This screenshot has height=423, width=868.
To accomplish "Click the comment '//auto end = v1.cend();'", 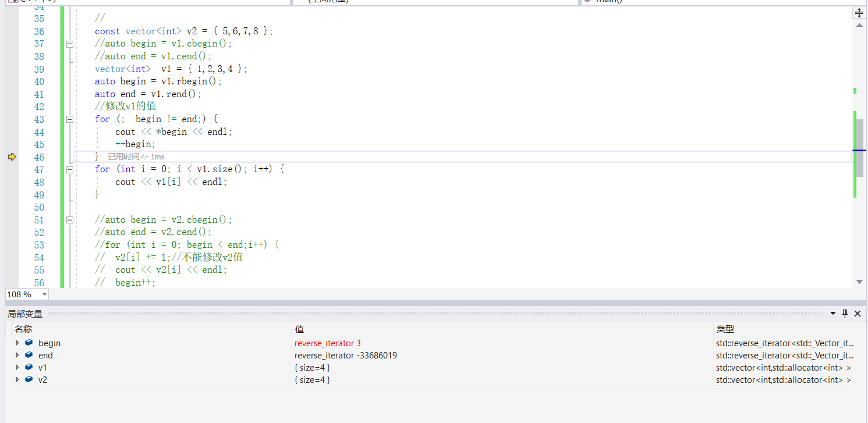I will [x=154, y=56].
